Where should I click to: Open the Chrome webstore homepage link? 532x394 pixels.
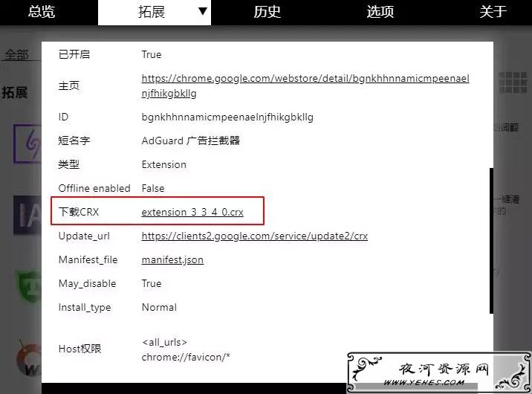pos(305,85)
